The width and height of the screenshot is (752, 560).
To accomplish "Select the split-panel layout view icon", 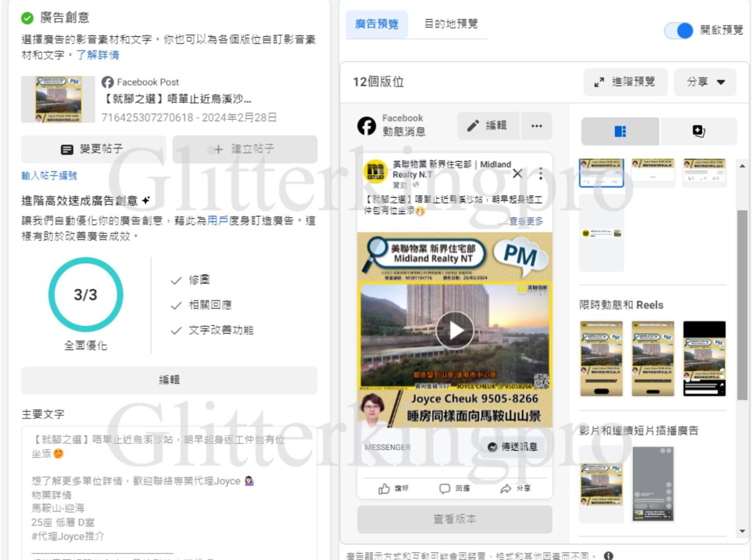I will coord(619,131).
